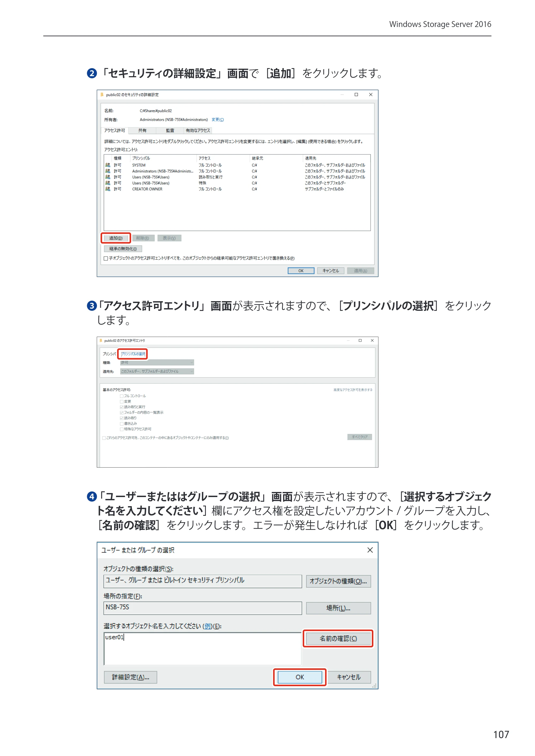The width and height of the screenshot is (535, 756).
Task: Click the プリンシパル column header
Action: point(141,158)
